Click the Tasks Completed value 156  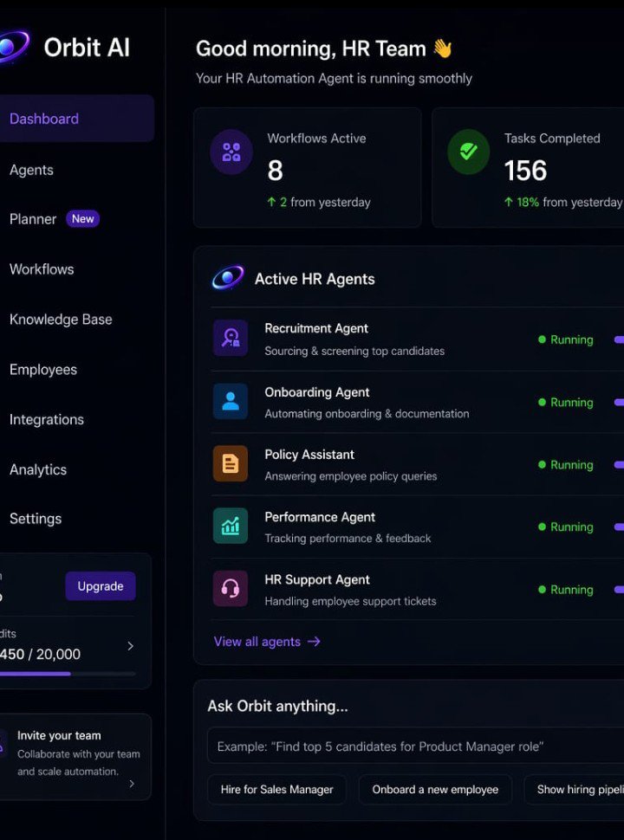tap(525, 171)
